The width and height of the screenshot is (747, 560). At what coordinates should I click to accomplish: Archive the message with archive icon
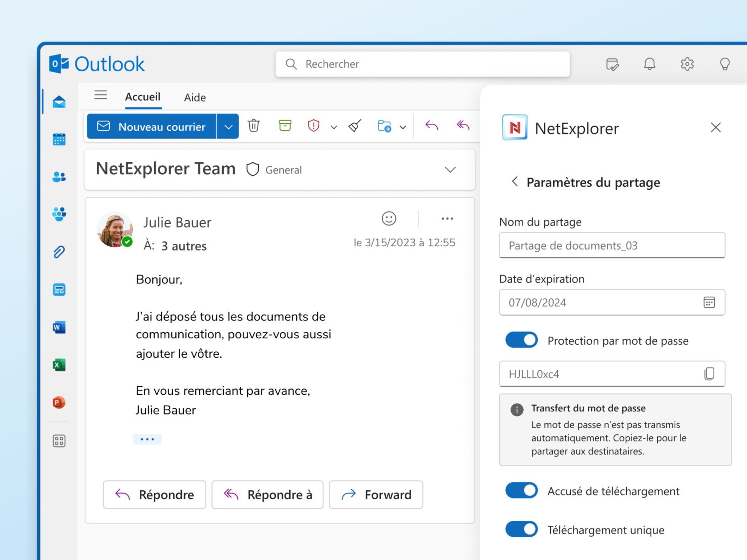(x=285, y=126)
